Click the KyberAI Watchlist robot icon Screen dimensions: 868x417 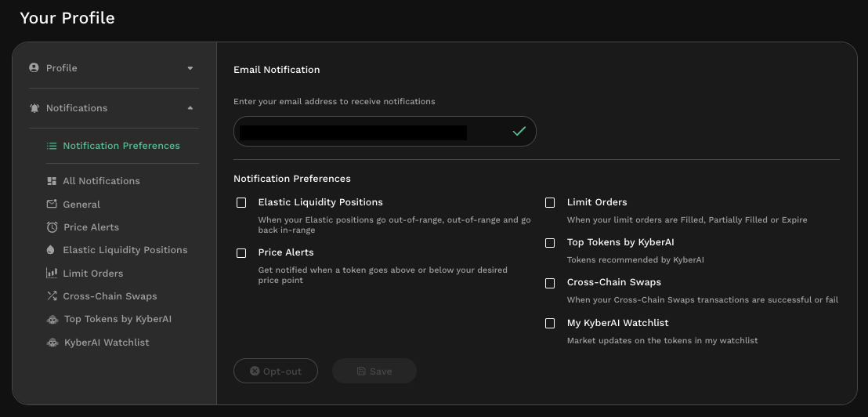(52, 343)
